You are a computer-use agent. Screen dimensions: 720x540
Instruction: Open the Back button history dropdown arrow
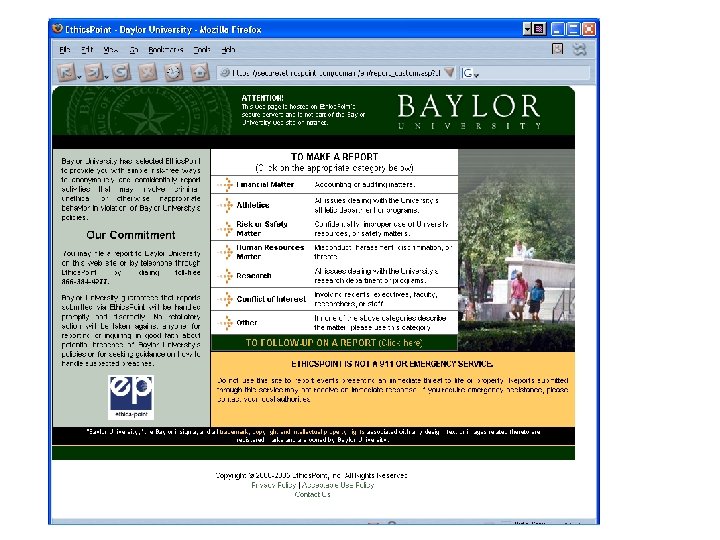tap(79, 77)
